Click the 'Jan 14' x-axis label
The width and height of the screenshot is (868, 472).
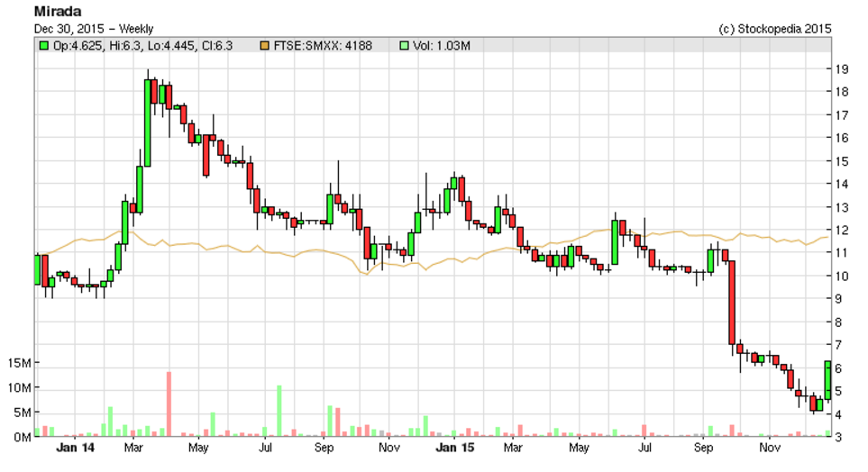(x=76, y=448)
